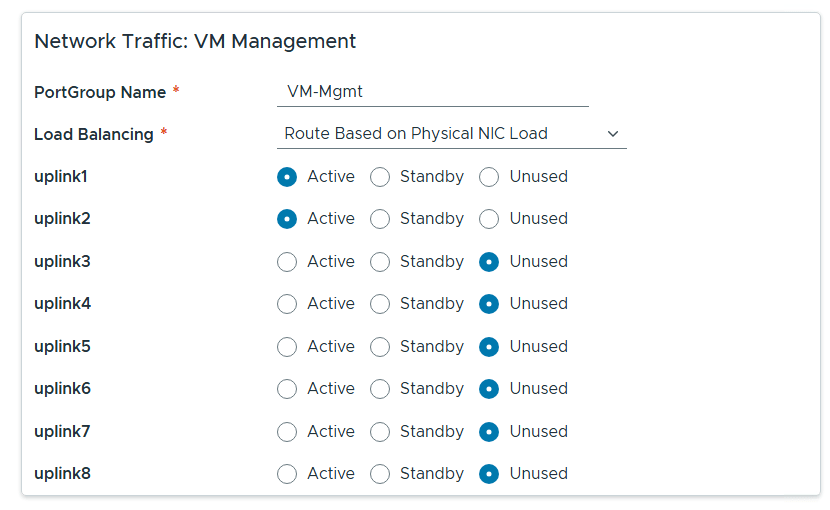This screenshot has width=830, height=510.
Task: Mark uplink2 as Unused
Action: click(x=489, y=219)
